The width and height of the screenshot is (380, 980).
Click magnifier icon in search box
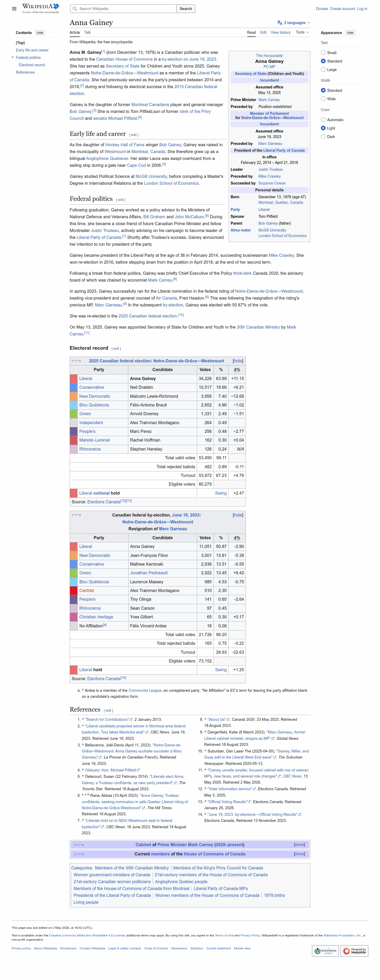75,9
